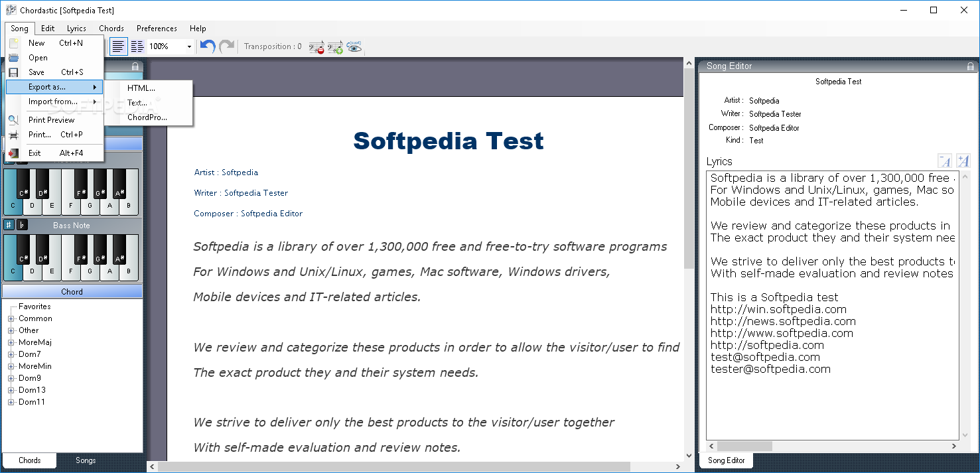
Task: Select single-column text layout icon
Action: click(x=118, y=46)
